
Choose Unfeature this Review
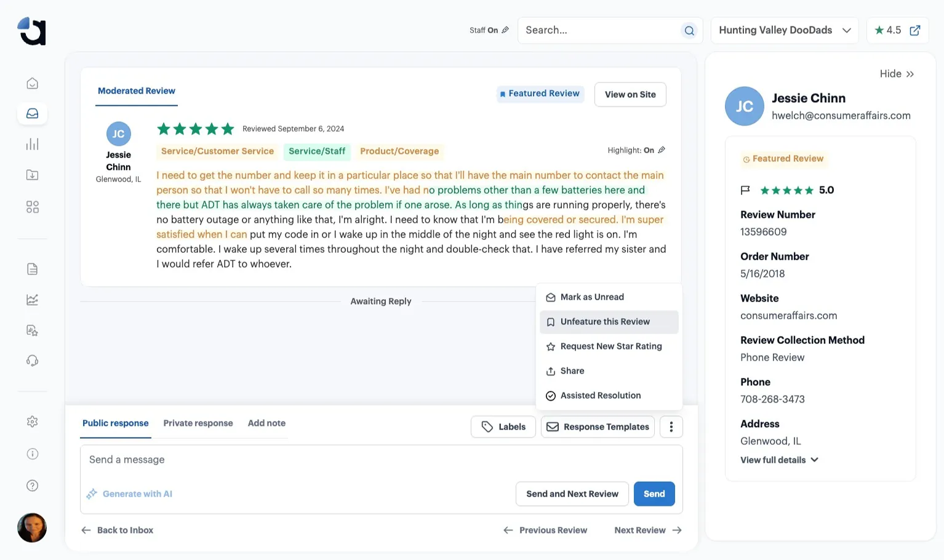pos(609,322)
